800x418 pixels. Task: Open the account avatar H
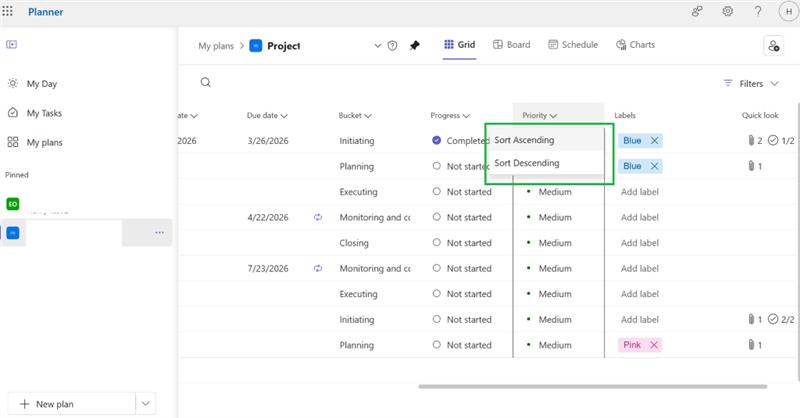pos(788,11)
